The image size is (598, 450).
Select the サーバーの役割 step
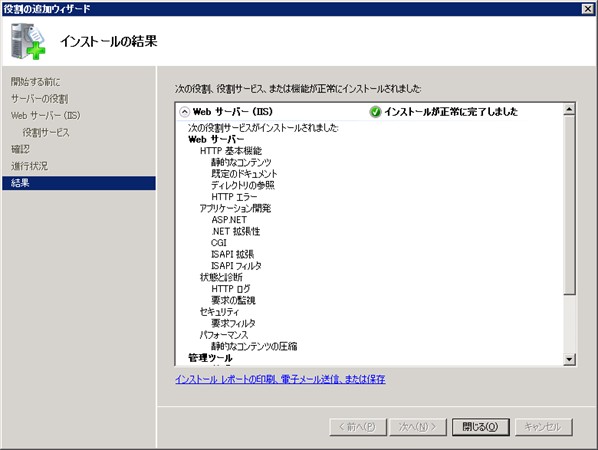pos(40,99)
